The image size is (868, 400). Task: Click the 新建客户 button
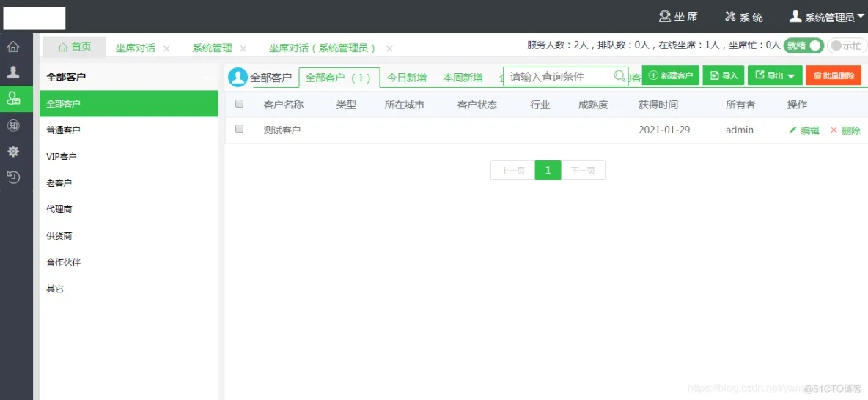pos(671,75)
